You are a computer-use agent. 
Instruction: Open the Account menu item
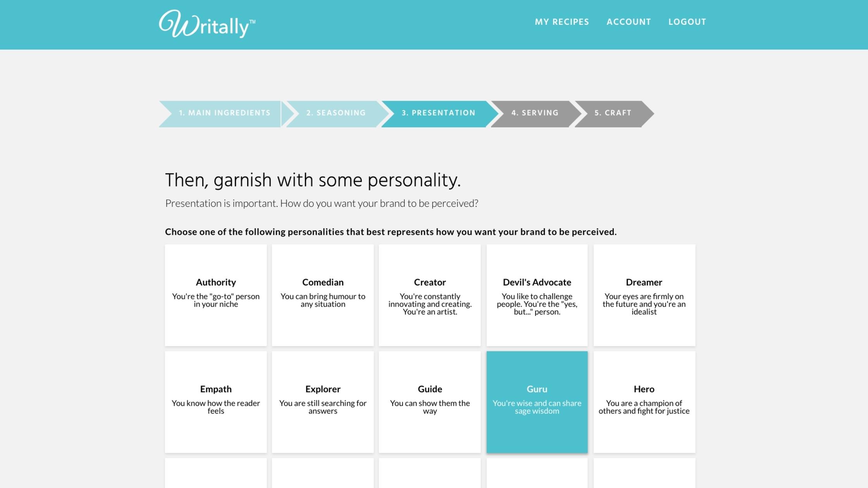coord(629,22)
